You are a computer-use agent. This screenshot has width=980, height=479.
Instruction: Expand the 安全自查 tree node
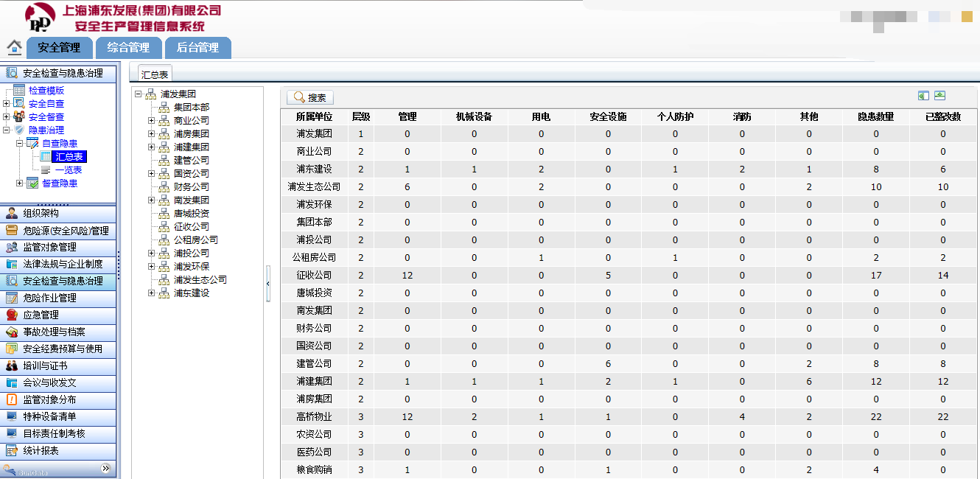[x=7, y=104]
